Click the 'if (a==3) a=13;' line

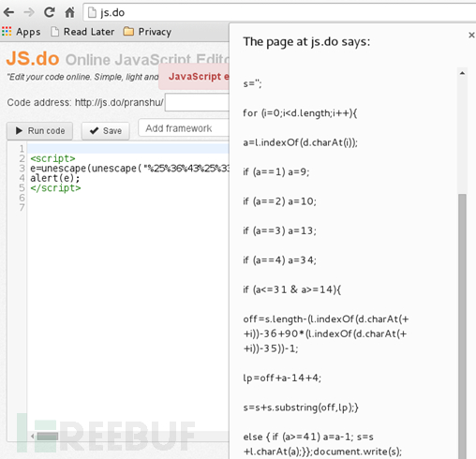click(279, 230)
